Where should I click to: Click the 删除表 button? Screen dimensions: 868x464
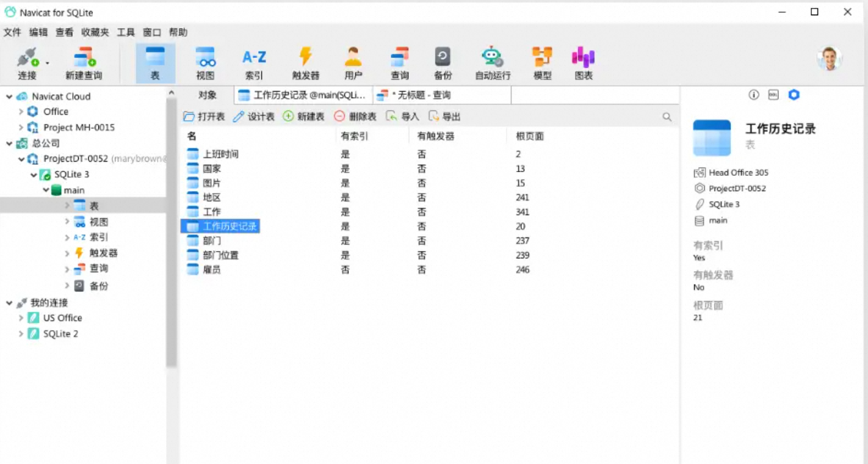355,117
